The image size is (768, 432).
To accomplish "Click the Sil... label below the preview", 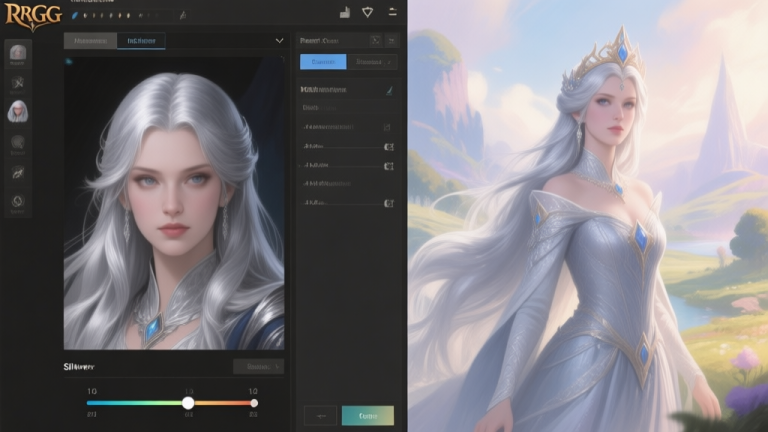I will pyautogui.click(x=79, y=367).
